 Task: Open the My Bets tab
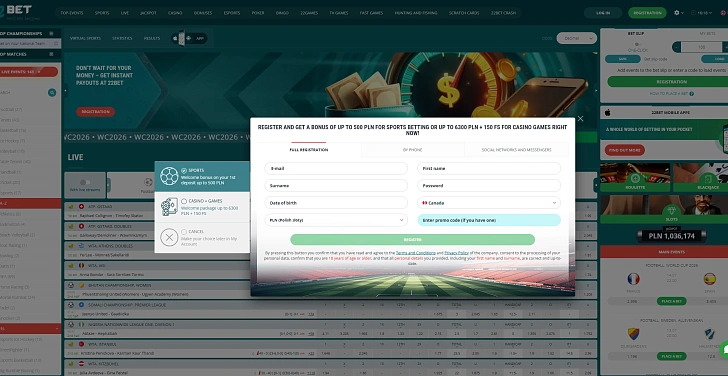coord(707,33)
